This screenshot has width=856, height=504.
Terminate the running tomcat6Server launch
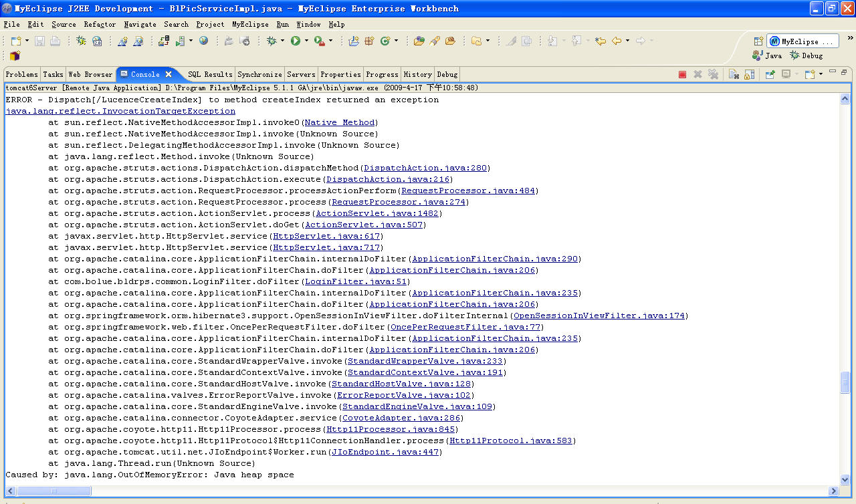(683, 74)
